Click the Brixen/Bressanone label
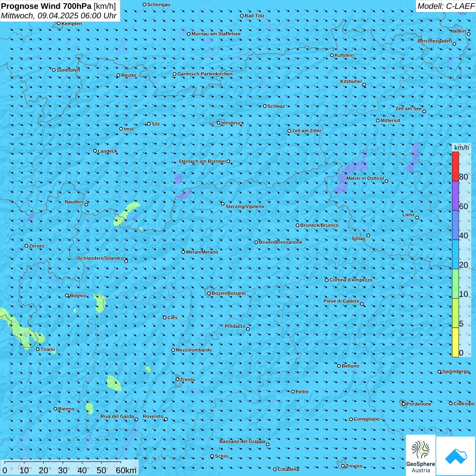The height and width of the screenshot is (476, 476). coord(280,242)
